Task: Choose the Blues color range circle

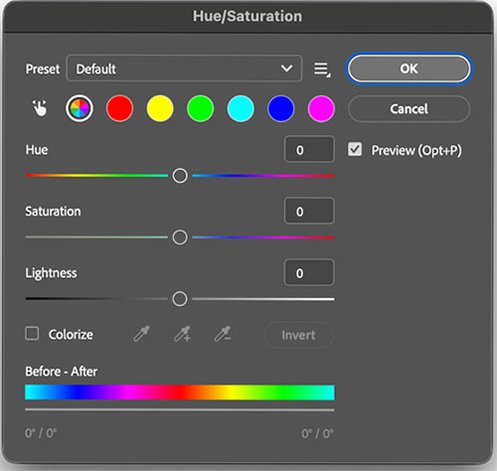Action: (281, 108)
